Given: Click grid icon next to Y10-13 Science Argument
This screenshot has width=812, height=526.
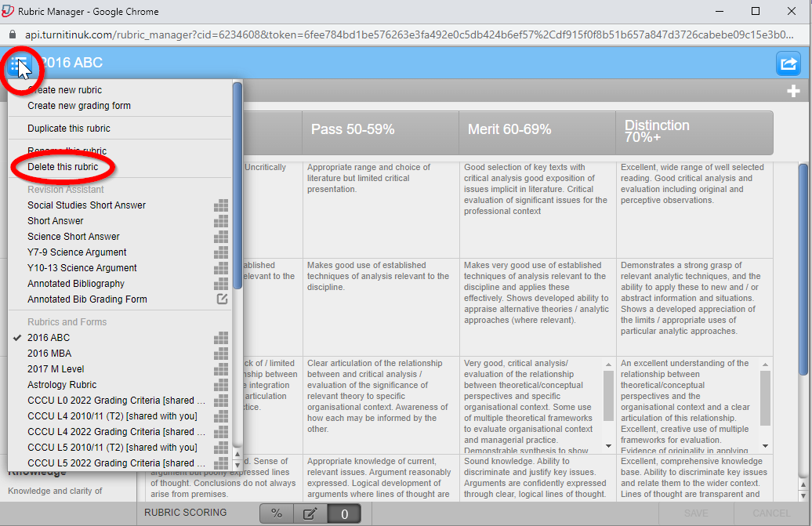Looking at the screenshot, I should point(221,268).
